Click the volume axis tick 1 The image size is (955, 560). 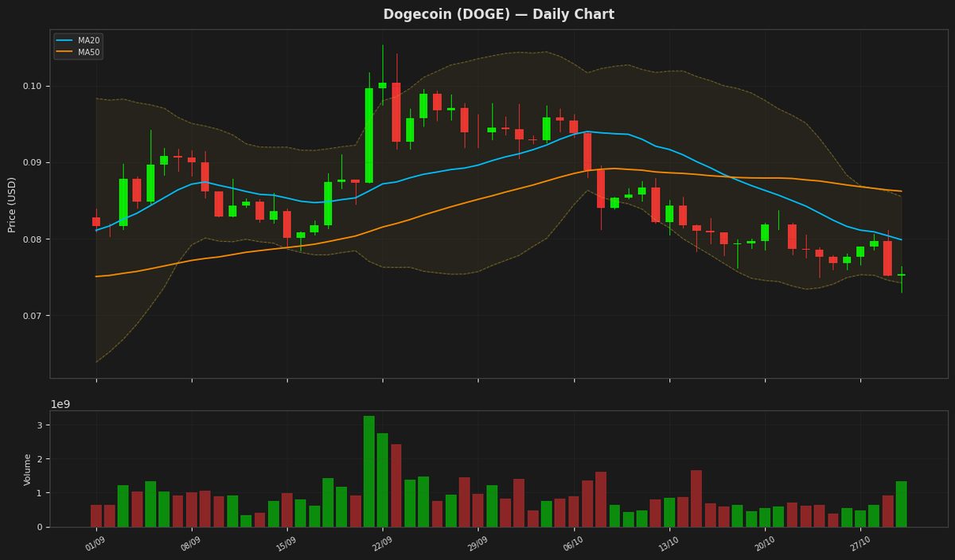pos(40,493)
